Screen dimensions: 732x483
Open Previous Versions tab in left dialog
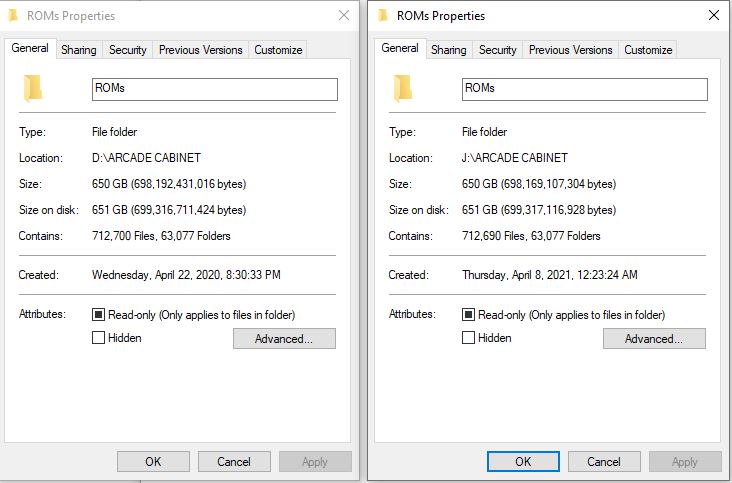200,49
